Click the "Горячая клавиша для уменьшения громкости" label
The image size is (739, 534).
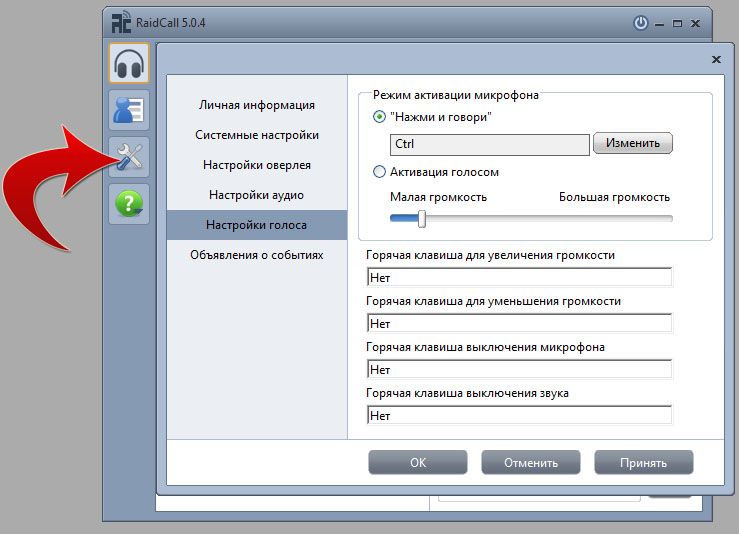click(493, 301)
